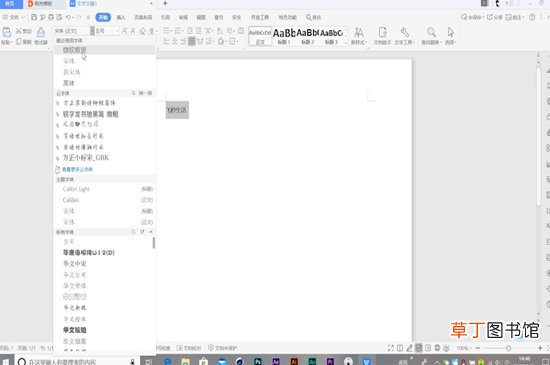
Task: Click the justify alignment icon
Action: pos(192,41)
